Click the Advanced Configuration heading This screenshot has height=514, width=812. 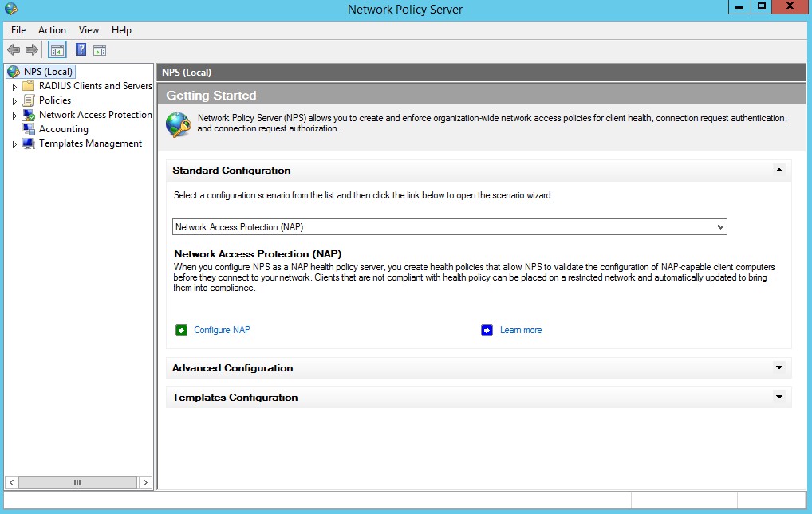point(233,368)
